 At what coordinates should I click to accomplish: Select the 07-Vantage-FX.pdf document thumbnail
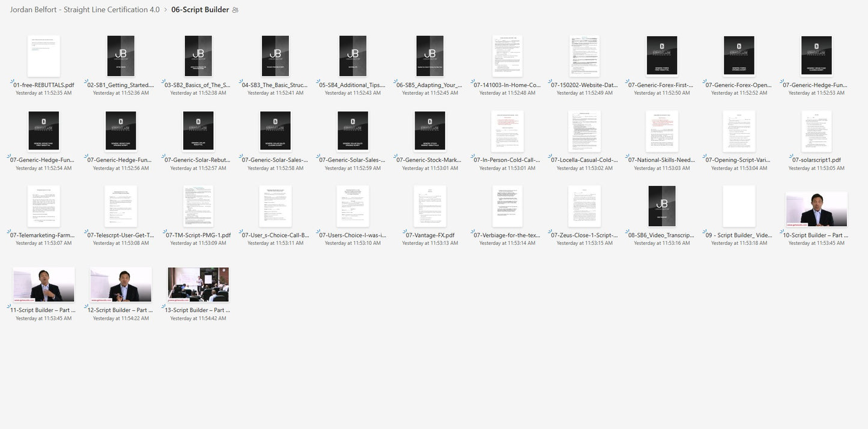click(x=430, y=206)
